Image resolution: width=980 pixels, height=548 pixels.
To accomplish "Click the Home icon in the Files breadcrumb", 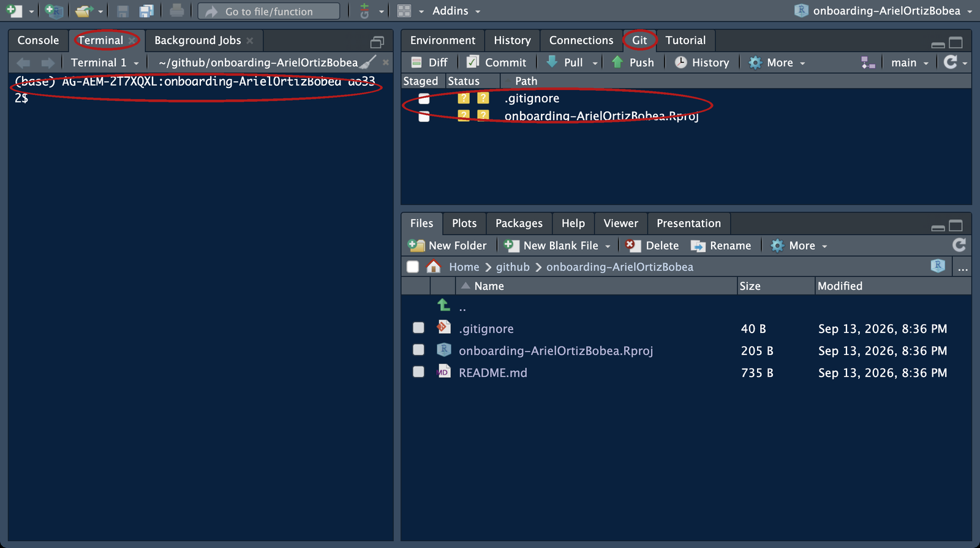I will pos(434,266).
